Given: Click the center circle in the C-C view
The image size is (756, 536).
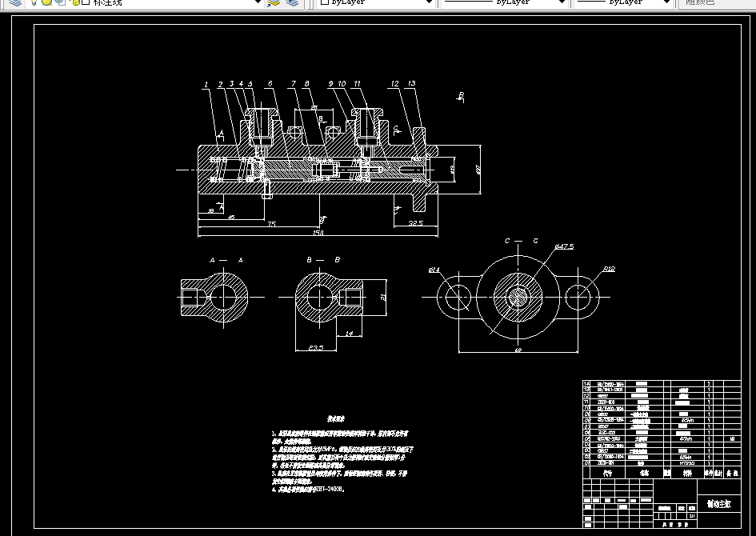Looking at the screenshot, I should [x=518, y=297].
